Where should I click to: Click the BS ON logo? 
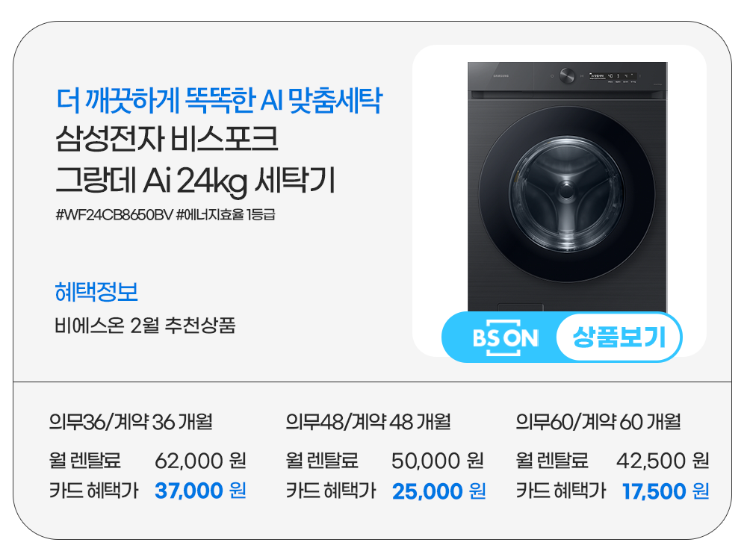pyautogui.click(x=505, y=339)
